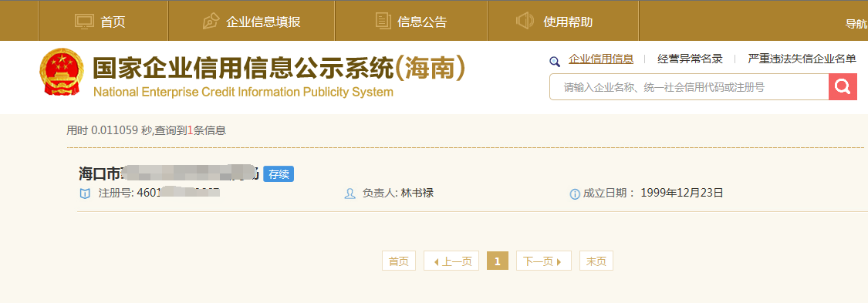Focus the enterprise name search input field
The height and width of the screenshot is (303, 868).
pos(689,87)
